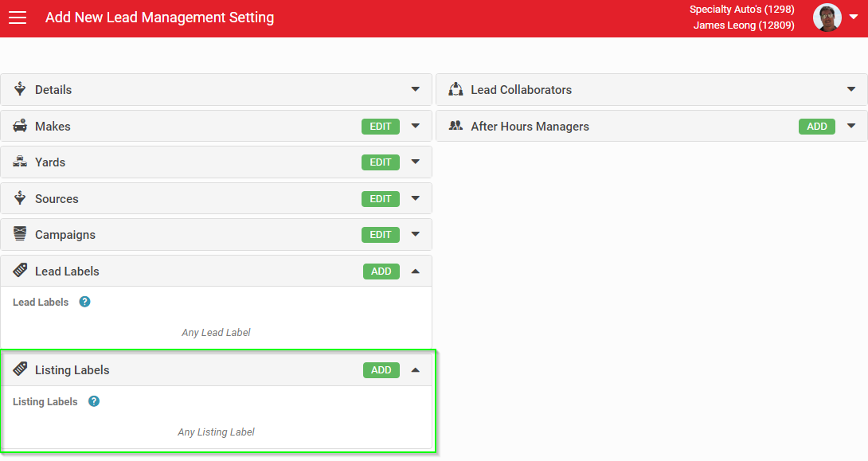Image resolution: width=868 pixels, height=461 pixels.
Task: Click the After Hours Managers icon
Action: (456, 126)
